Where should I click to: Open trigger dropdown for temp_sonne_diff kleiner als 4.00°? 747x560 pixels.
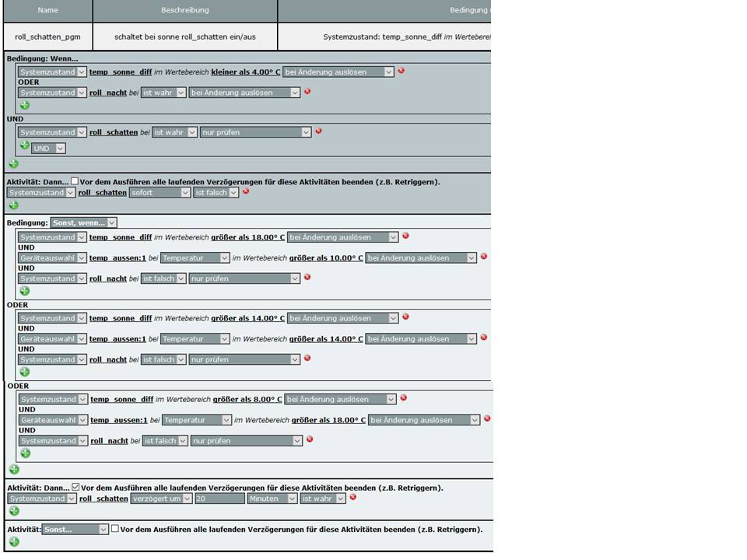(338, 72)
